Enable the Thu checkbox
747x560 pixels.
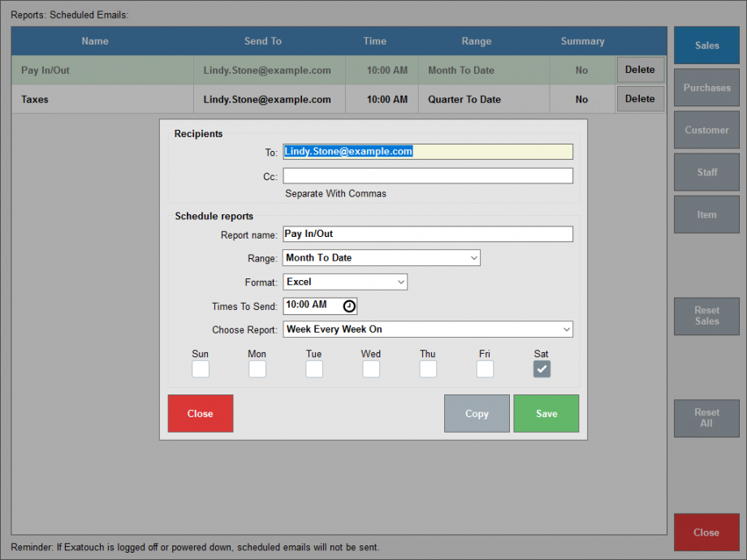click(428, 368)
